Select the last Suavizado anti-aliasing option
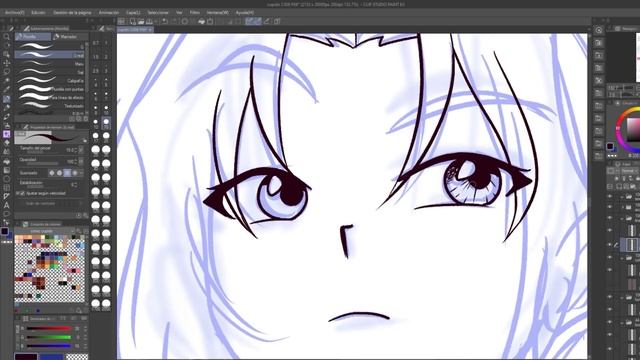Screen dimensions: 640x360 pyautogui.click(x=75, y=173)
